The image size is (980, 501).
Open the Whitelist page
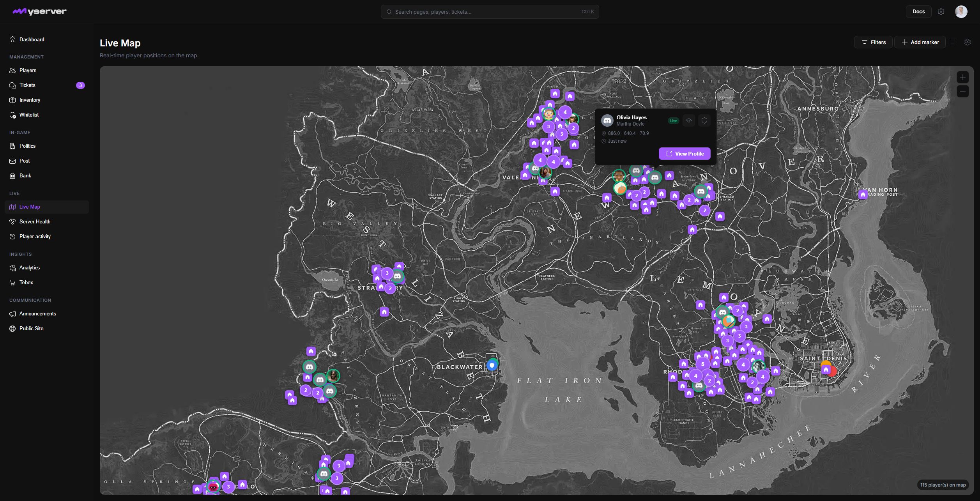47,115
